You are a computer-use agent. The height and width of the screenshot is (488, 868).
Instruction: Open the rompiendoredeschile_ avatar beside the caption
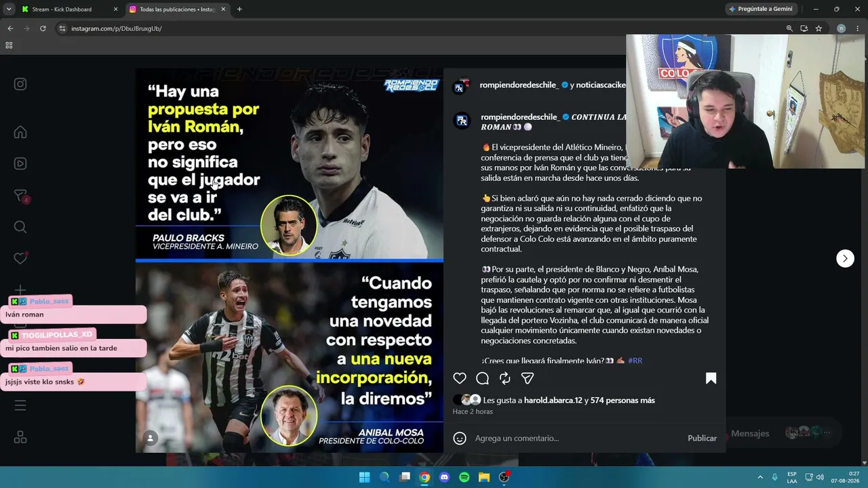point(462,121)
